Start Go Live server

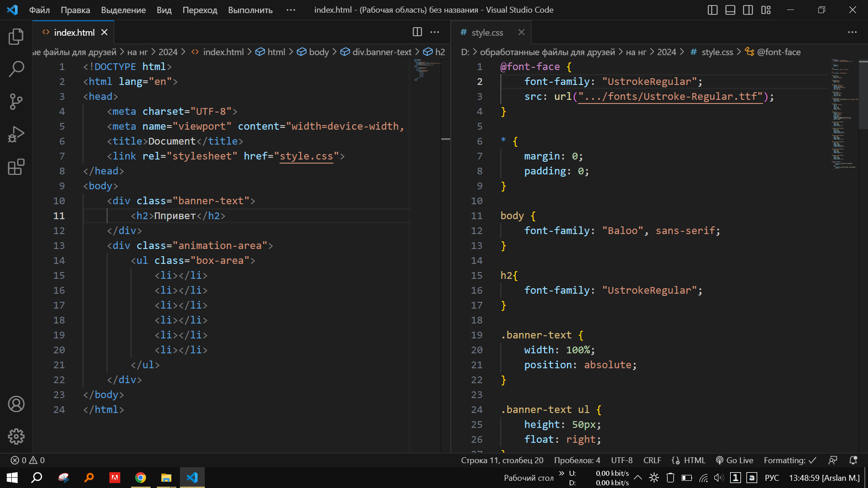[x=735, y=460]
